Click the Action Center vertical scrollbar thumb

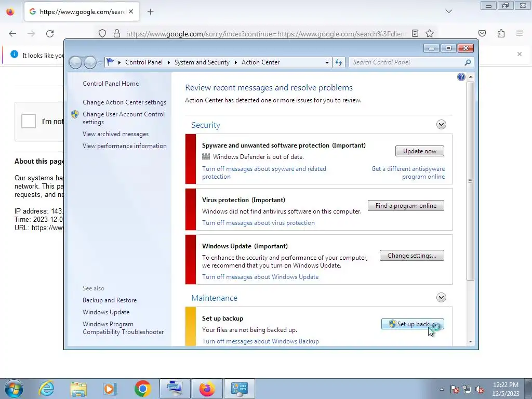click(x=470, y=181)
